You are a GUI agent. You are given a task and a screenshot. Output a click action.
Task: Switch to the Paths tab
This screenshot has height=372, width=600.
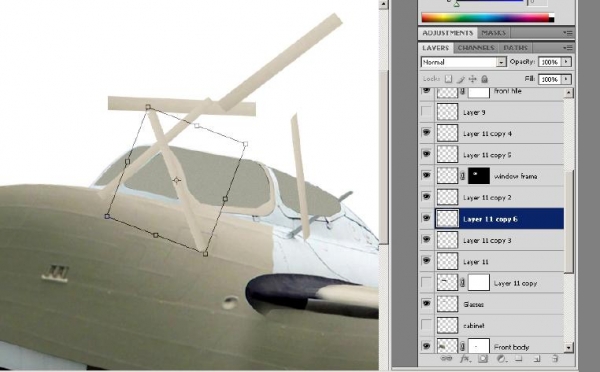(515, 48)
